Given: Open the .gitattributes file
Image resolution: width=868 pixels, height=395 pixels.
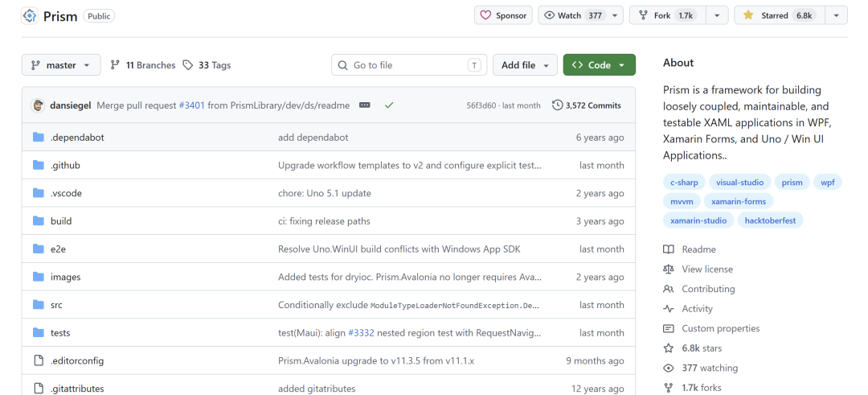Looking at the screenshot, I should click(77, 389).
